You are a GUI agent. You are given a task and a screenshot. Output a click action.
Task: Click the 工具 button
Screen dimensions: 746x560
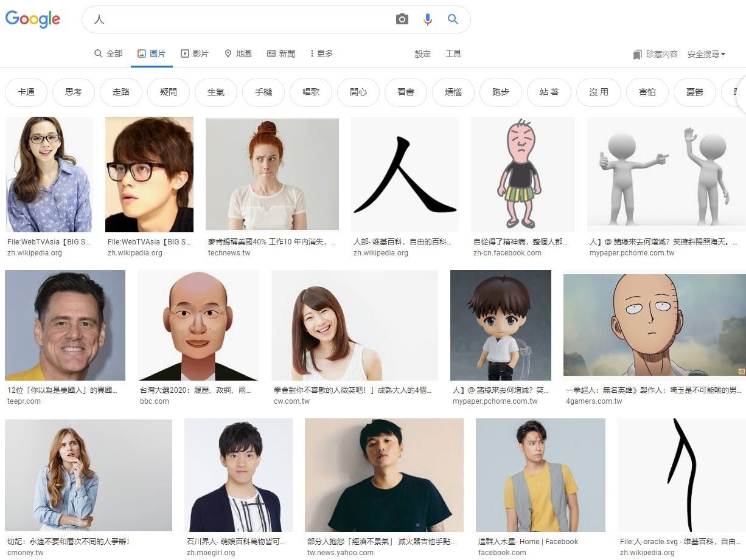tap(453, 54)
